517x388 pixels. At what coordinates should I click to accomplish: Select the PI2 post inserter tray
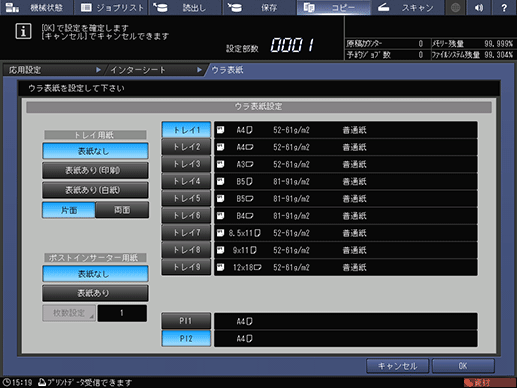186,339
